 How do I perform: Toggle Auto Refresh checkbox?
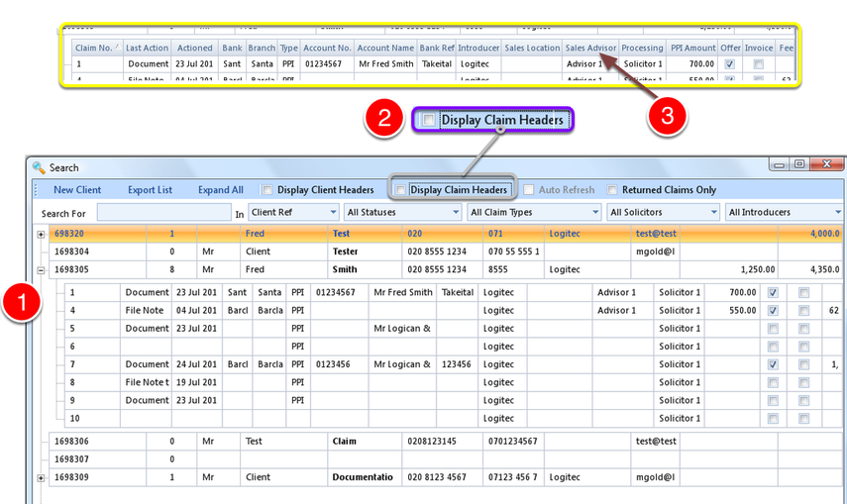(529, 189)
